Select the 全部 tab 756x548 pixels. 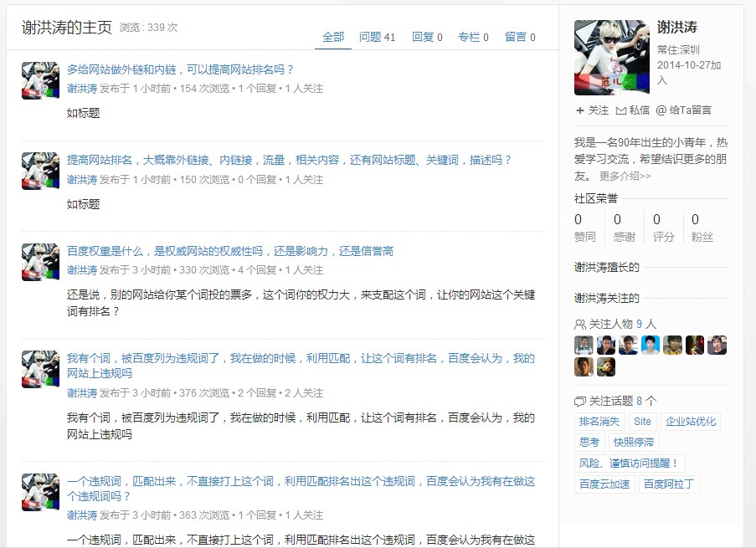(x=333, y=37)
